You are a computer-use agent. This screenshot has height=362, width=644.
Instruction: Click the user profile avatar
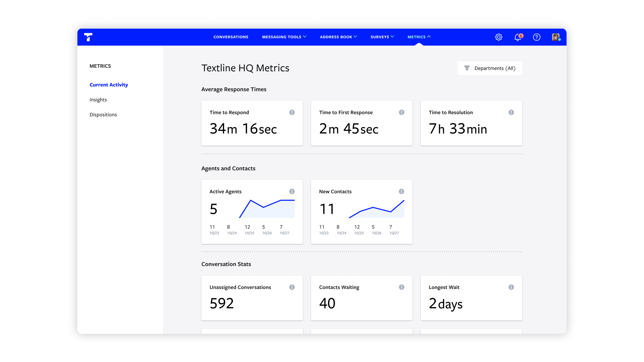pos(555,37)
